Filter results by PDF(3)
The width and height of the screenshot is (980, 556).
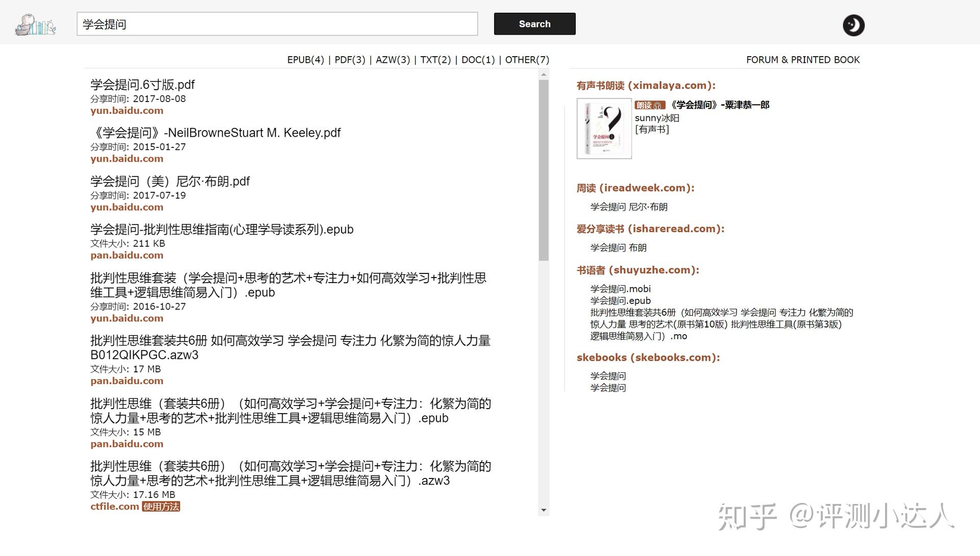point(350,60)
